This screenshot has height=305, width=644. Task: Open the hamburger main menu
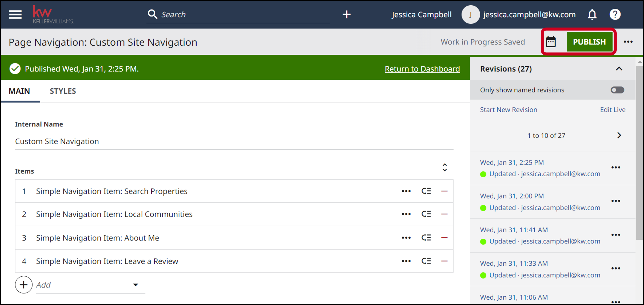tap(15, 14)
